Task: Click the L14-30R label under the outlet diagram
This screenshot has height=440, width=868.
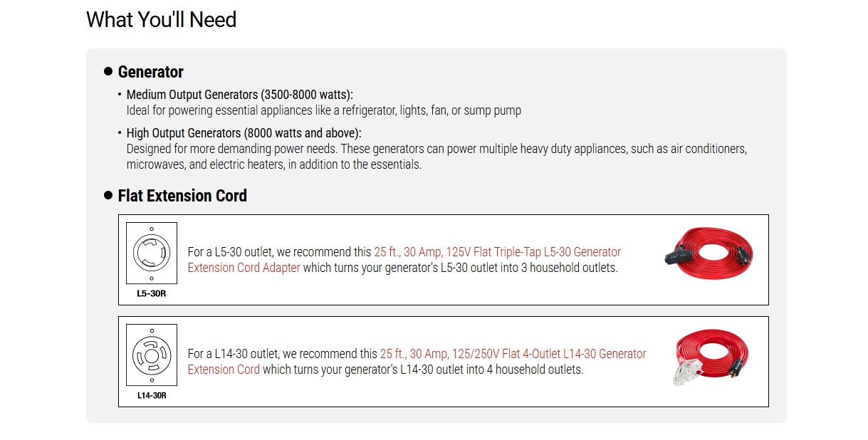Action: pos(152,395)
